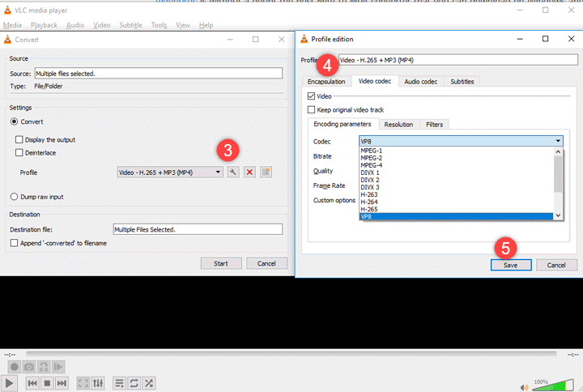Click the Source input field

coord(159,73)
